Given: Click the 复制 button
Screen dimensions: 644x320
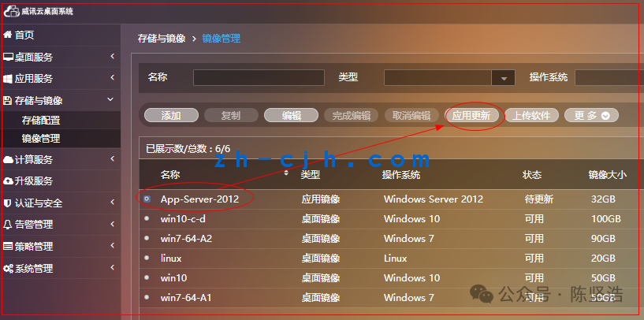Looking at the screenshot, I should pos(231,116).
